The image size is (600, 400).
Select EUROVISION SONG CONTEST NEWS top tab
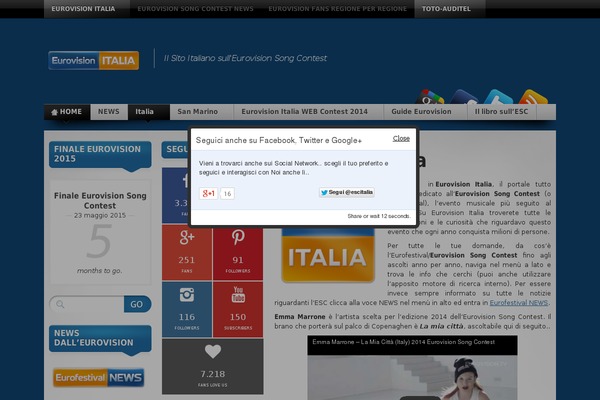(x=196, y=9)
